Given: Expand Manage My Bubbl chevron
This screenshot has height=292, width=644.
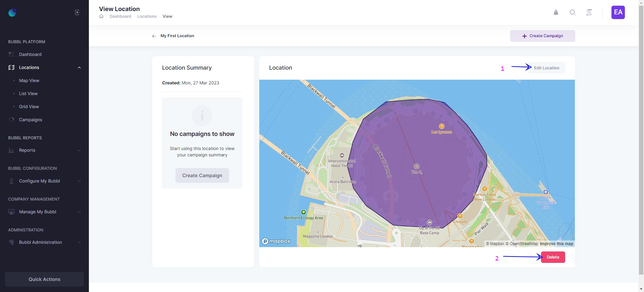Looking at the screenshot, I should tap(79, 212).
